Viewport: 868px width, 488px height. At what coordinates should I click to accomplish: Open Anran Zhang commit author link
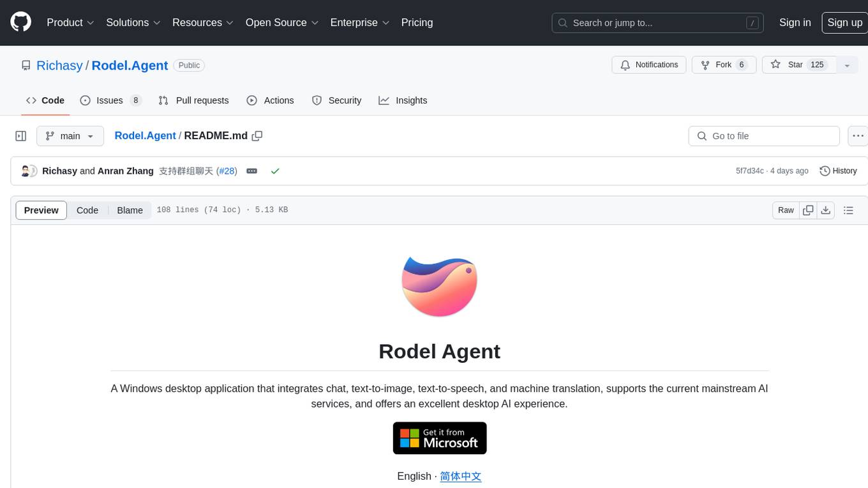(x=126, y=171)
